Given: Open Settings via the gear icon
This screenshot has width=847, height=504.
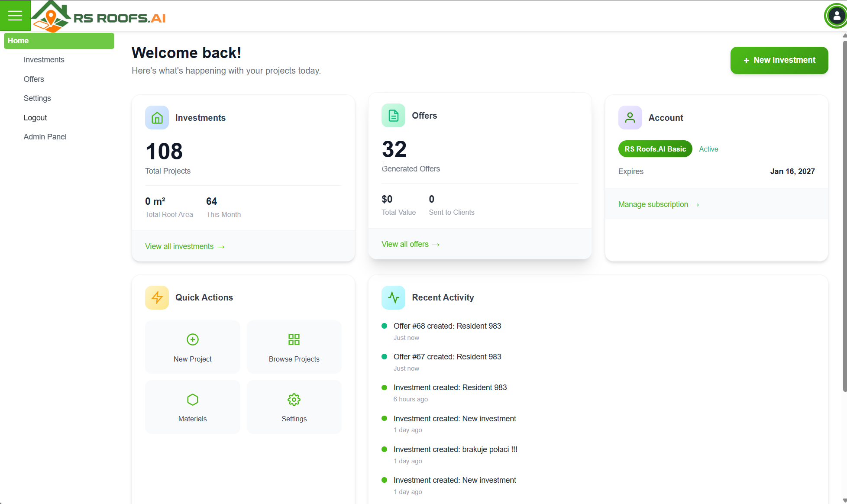Looking at the screenshot, I should tap(294, 399).
